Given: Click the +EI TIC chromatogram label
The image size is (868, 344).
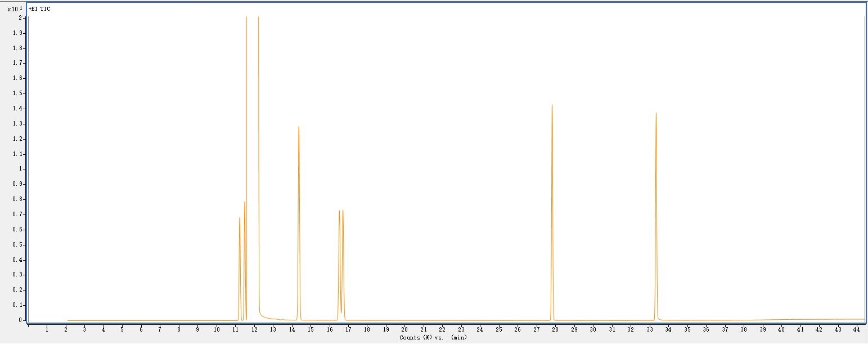Looking at the screenshot, I should (39, 9).
